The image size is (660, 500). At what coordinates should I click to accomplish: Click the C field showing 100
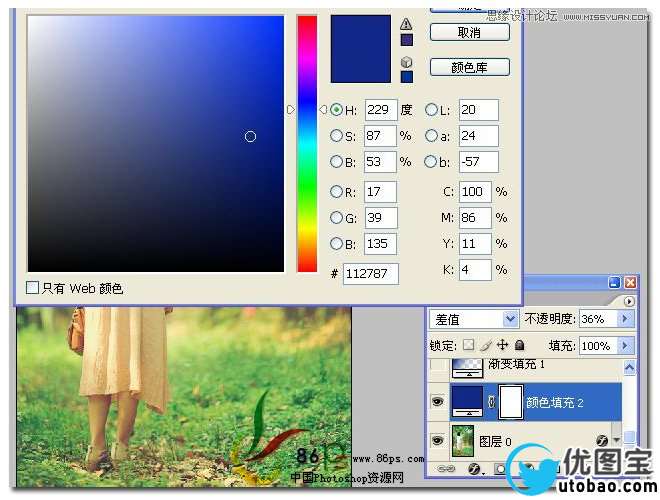pyautogui.click(x=475, y=192)
